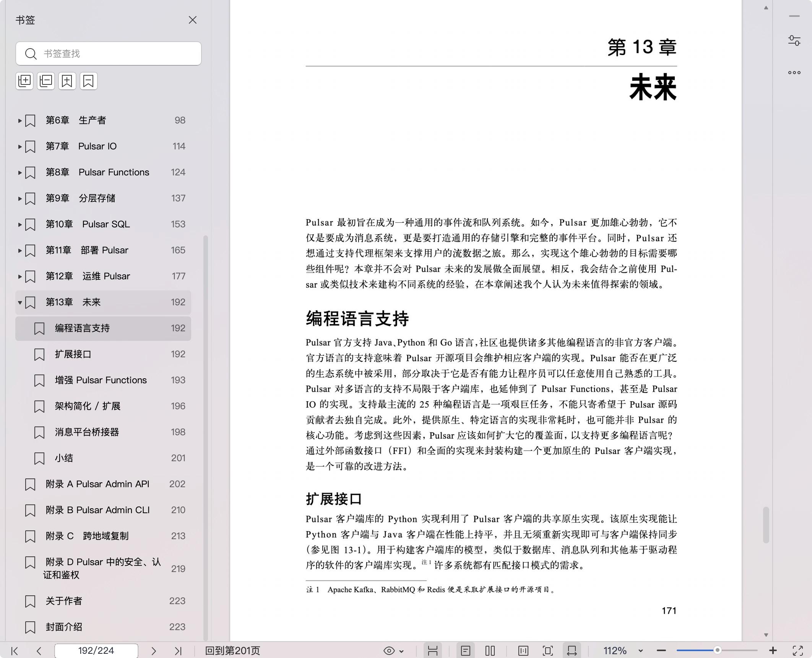812x658 pixels.
Task: Open bookmark 附录 B Pulsar Admin CLI
Action: pos(103,510)
